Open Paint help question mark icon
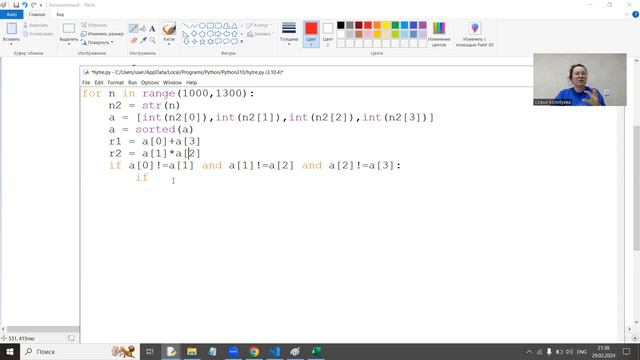 636,14
